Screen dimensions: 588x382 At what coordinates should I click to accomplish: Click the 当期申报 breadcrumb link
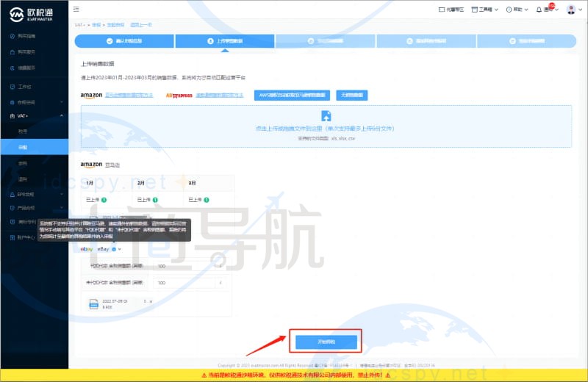pos(115,25)
